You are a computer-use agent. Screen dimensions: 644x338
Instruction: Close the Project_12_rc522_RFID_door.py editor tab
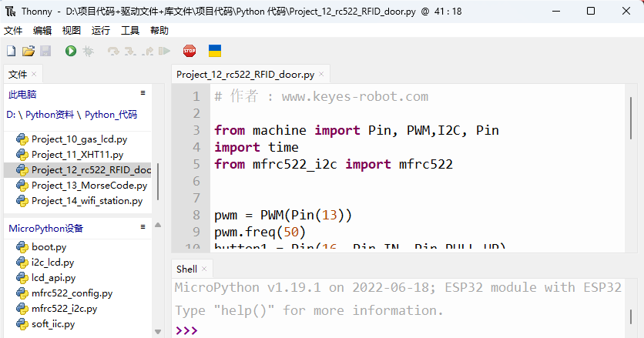321,74
